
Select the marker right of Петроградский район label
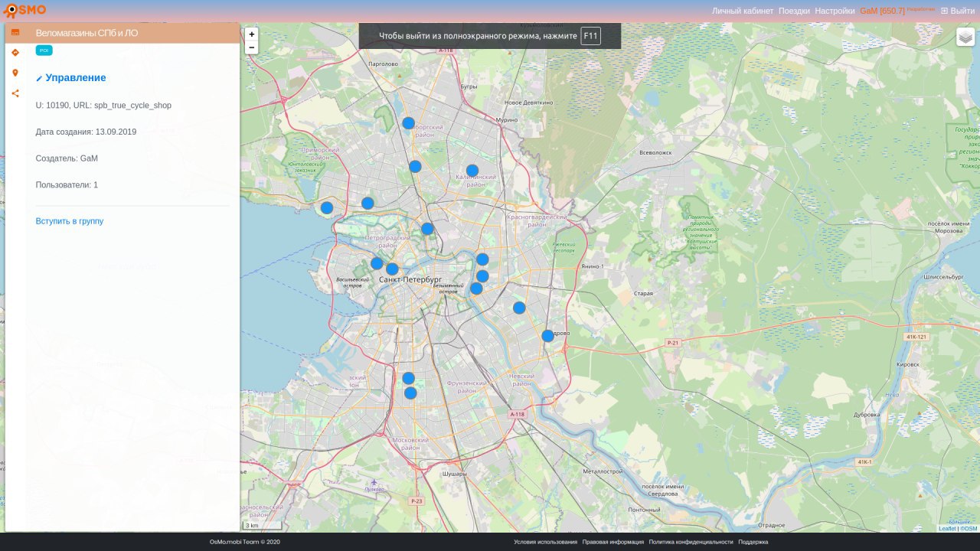[x=427, y=229]
